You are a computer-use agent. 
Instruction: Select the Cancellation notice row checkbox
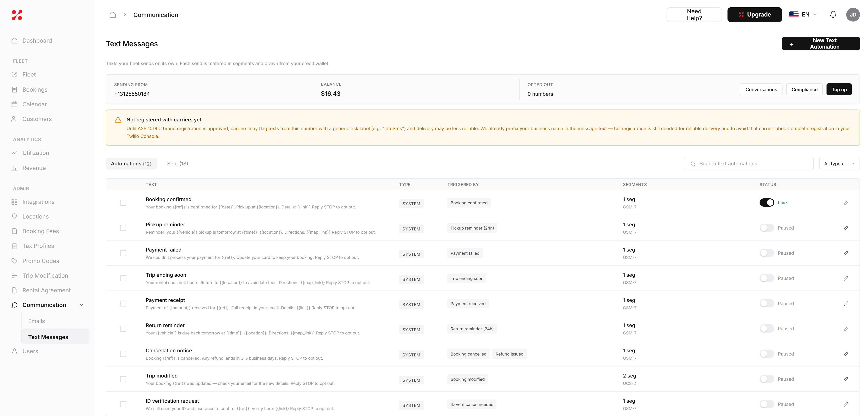pos(123,354)
